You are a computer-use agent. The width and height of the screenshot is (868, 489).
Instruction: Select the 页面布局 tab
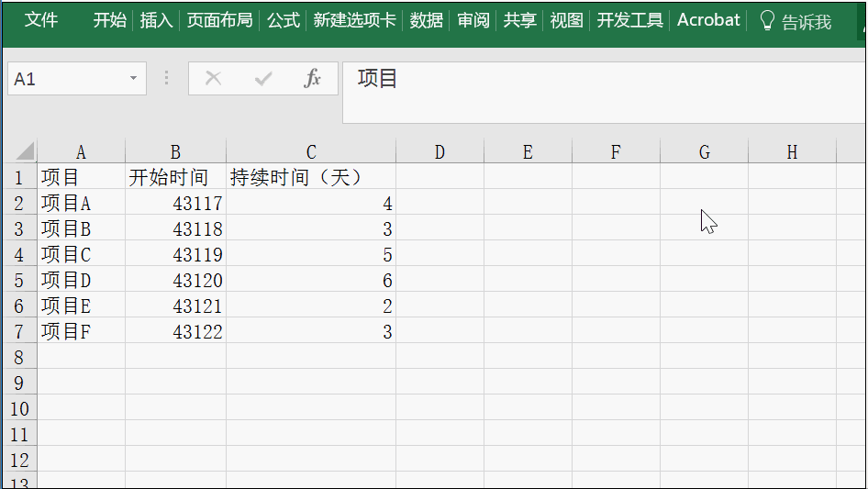[x=220, y=20]
